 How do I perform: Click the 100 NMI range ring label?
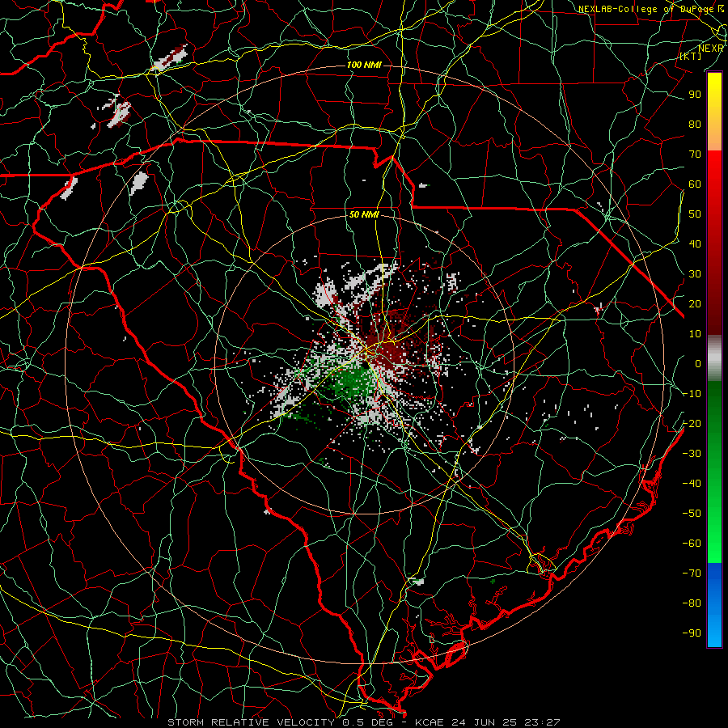(x=364, y=65)
